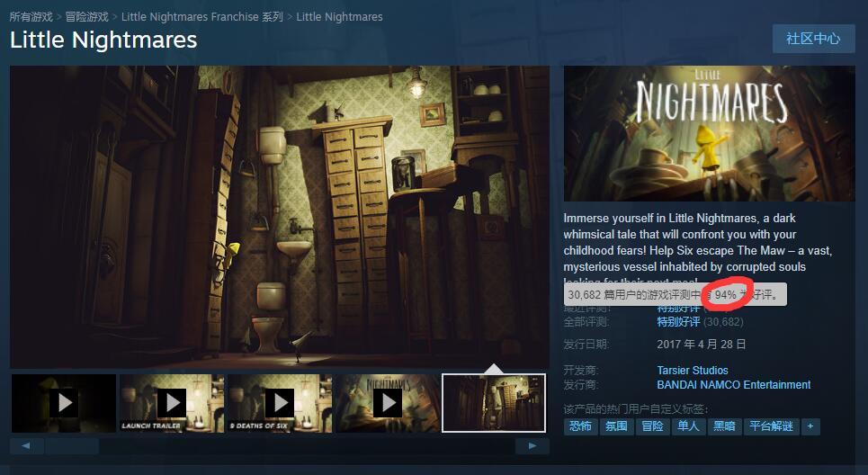Viewport: 868px width, 475px height.
Task: Open Little Nightmares Franchise 系列 breadcrumb
Action: tap(202, 16)
